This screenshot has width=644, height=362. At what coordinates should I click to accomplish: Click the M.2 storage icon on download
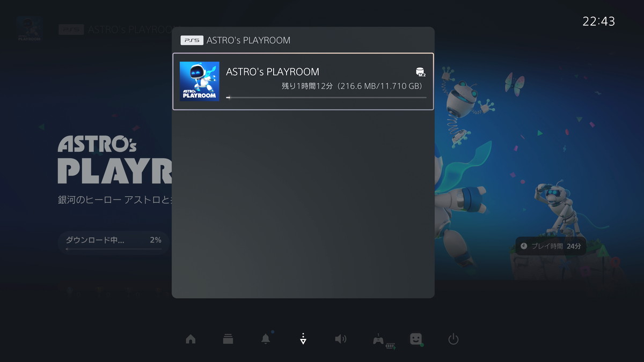pos(421,72)
